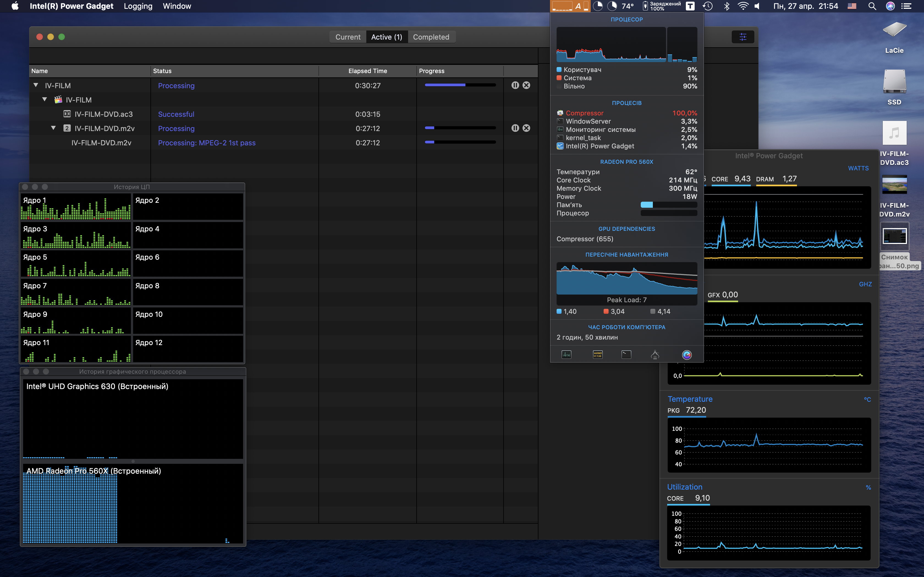Open the Time Machine menu bar icon
This screenshot has height=577, width=924.
pos(708,6)
